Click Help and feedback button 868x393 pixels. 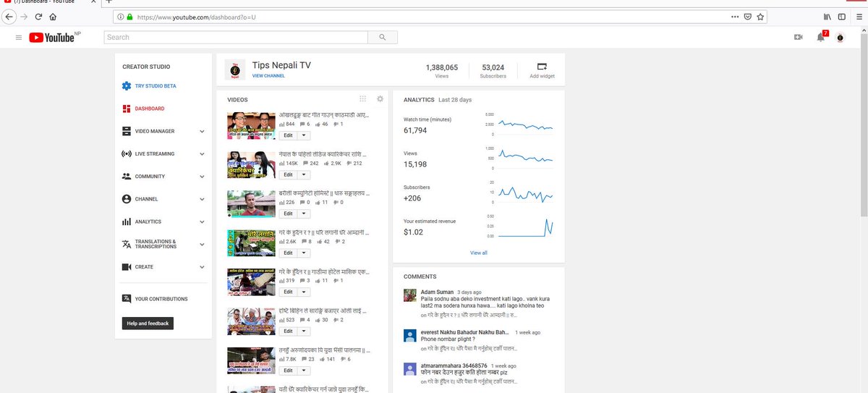148,324
